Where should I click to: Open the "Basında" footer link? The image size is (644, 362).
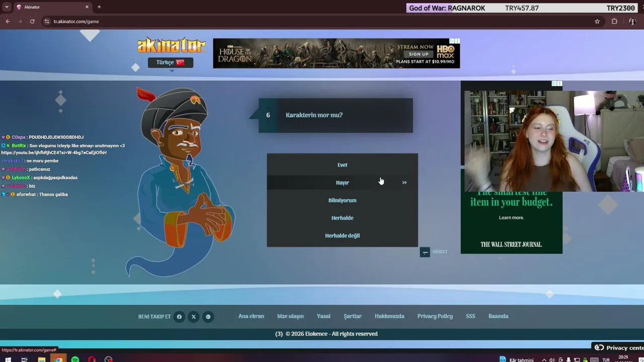click(499, 316)
